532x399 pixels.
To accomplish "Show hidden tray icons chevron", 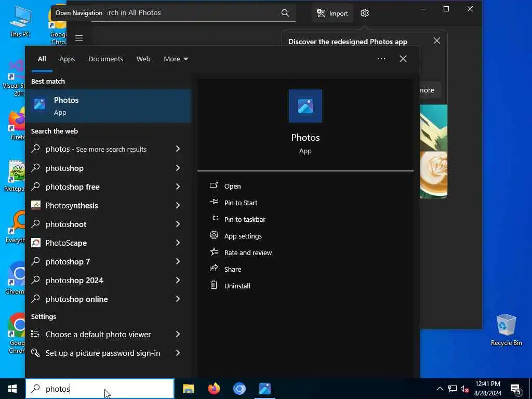I will 440,389.
